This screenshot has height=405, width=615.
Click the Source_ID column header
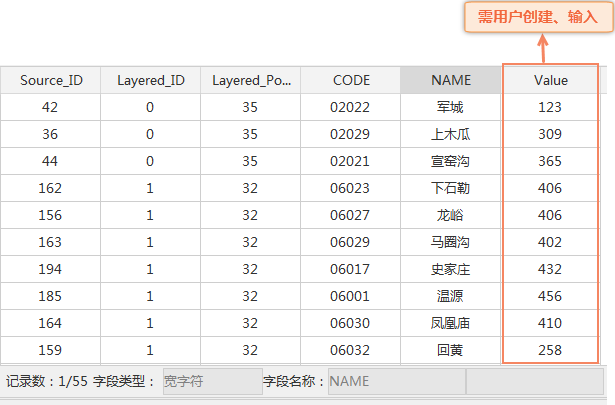coord(50,80)
